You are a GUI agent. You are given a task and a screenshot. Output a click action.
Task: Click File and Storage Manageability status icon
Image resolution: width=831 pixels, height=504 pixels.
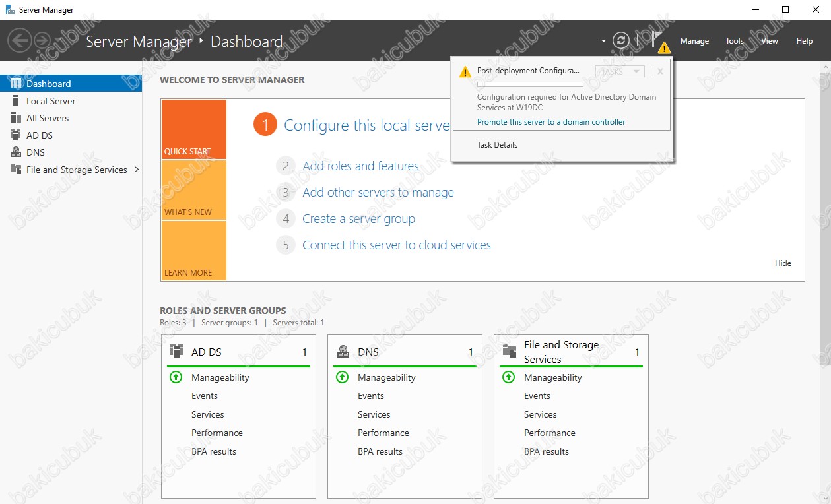point(508,377)
